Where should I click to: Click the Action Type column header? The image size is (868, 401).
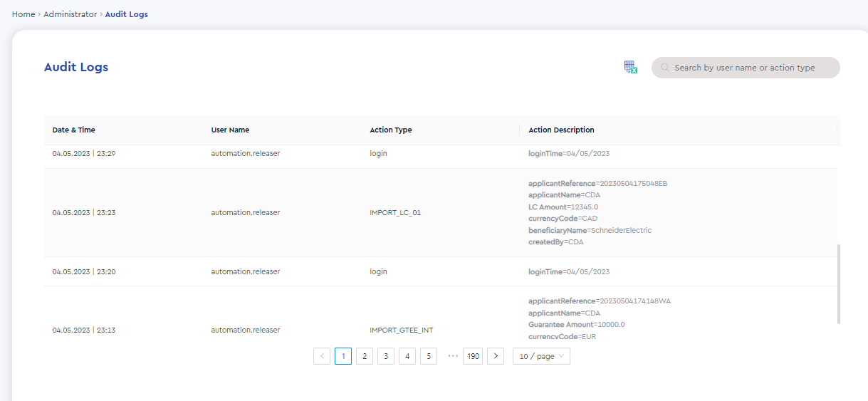point(391,130)
